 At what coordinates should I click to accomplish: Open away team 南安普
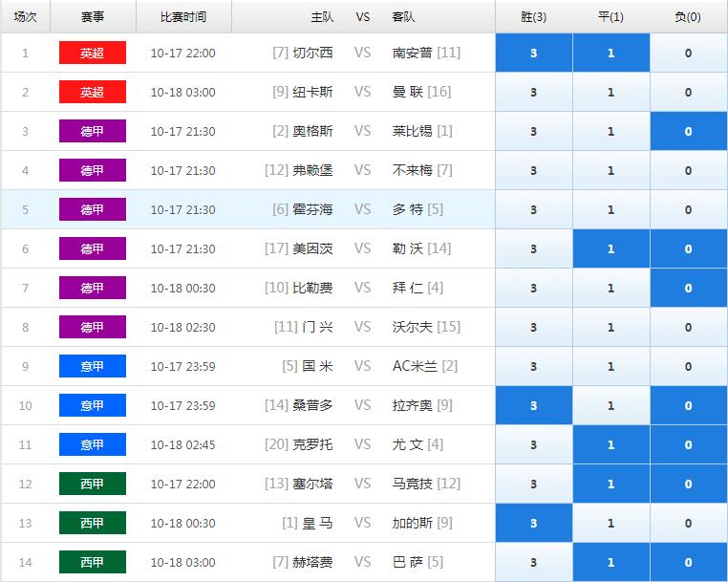click(x=413, y=53)
